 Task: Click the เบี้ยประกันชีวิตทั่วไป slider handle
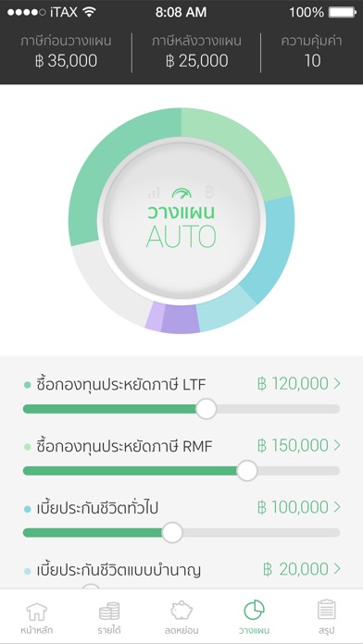click(x=172, y=533)
